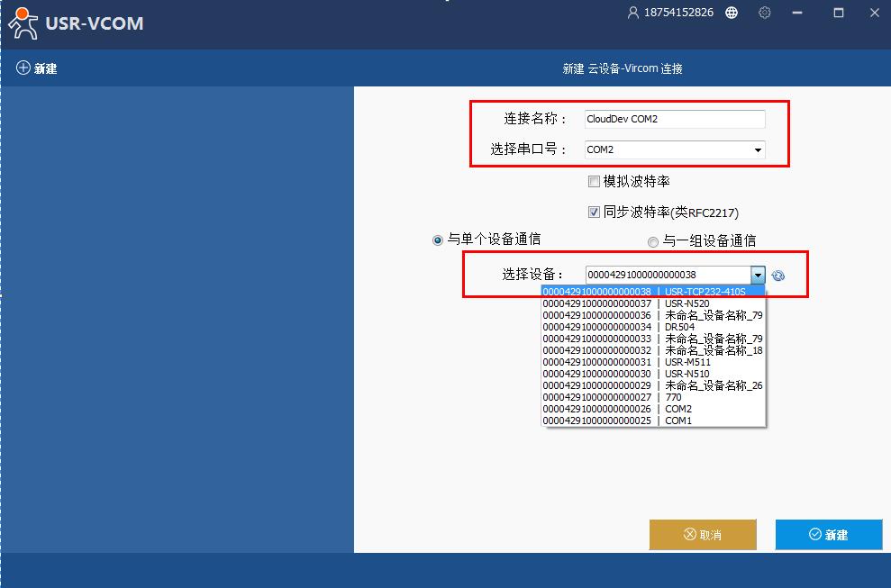The height and width of the screenshot is (588, 891).
Task: Minimize the USR-VCOM window
Action: pos(803,13)
